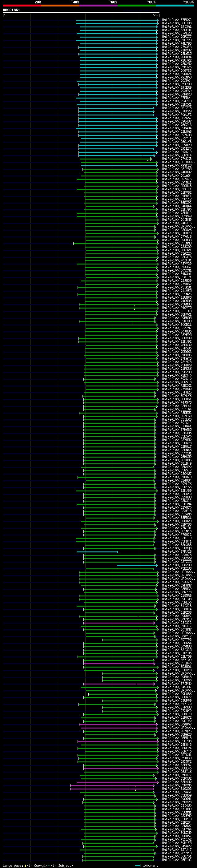This screenshot has width=197, height=868.
Task: Select hit label UniRef100_B3E7B0
Action: (177, 741)
